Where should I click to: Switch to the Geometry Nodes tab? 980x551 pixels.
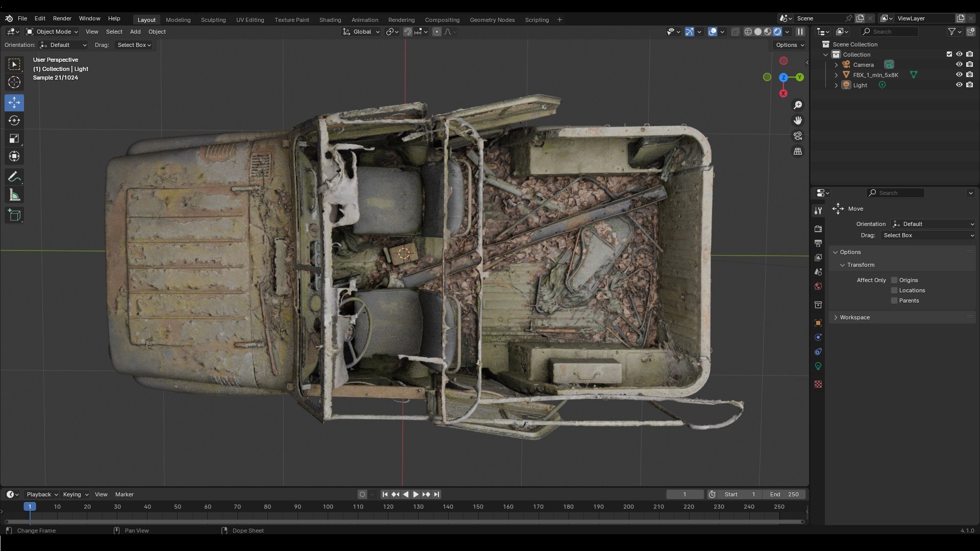[x=492, y=20]
